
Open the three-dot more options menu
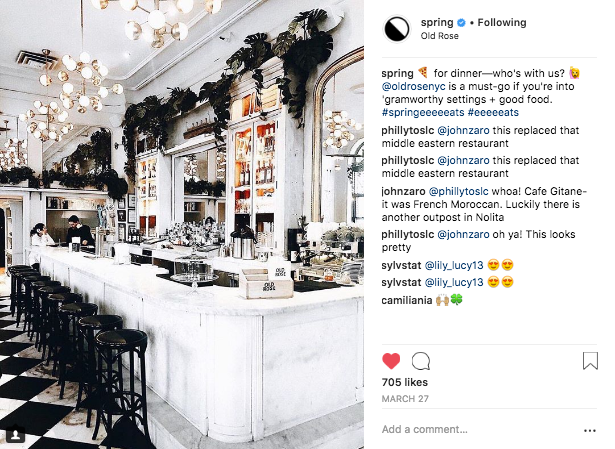coord(590,431)
